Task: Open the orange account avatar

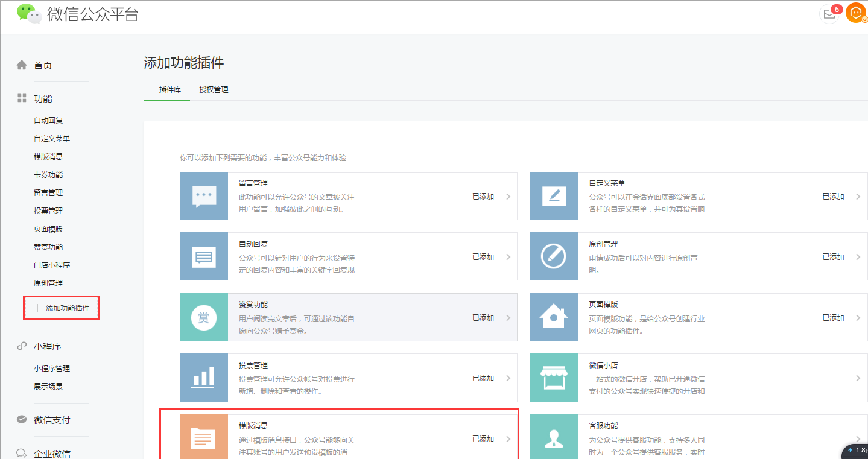Action: pos(856,13)
